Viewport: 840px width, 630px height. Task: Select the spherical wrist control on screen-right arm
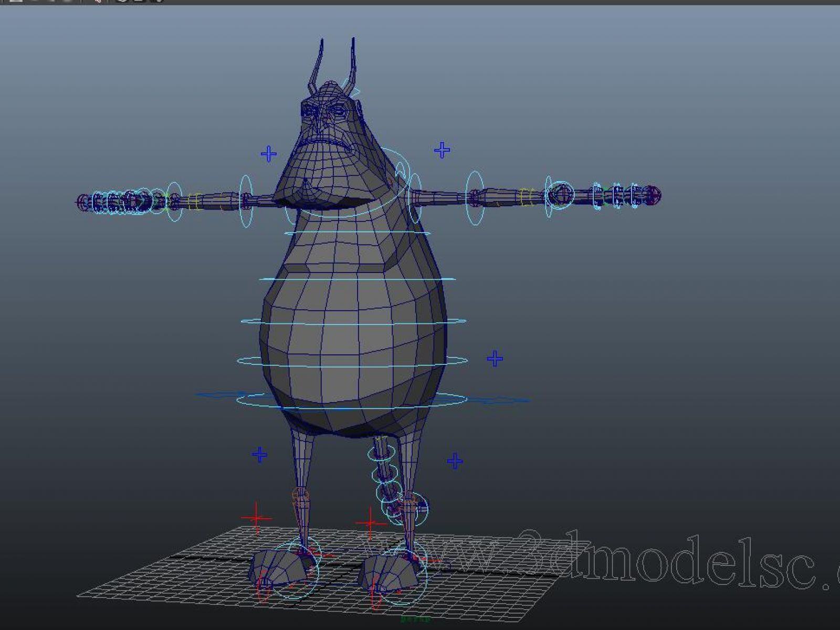tap(561, 196)
